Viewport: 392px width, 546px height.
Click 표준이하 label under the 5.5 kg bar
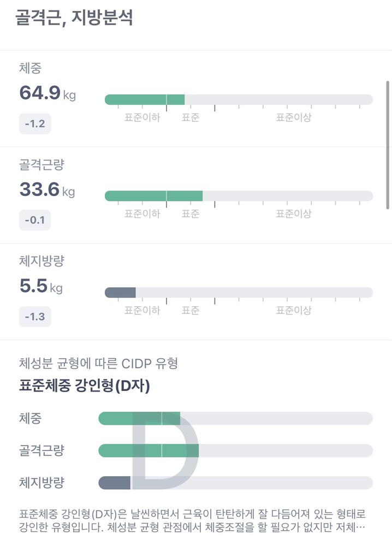(x=142, y=311)
